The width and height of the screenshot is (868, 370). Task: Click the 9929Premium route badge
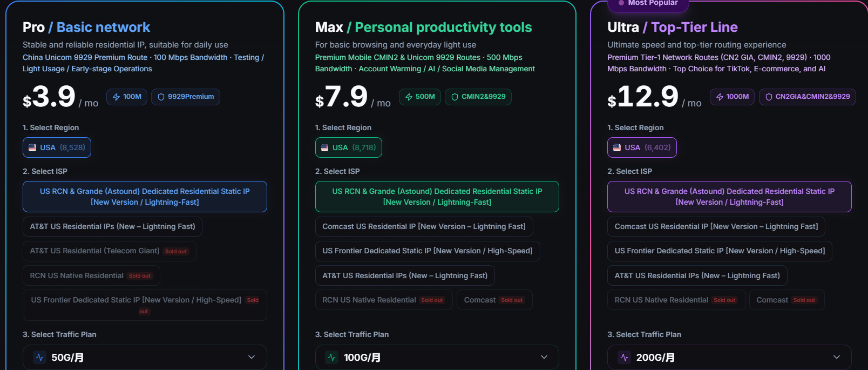pos(186,97)
